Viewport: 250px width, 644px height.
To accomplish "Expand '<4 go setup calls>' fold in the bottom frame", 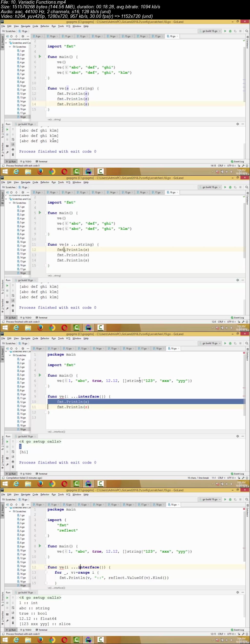I will pyautogui.click(x=18, y=598).
